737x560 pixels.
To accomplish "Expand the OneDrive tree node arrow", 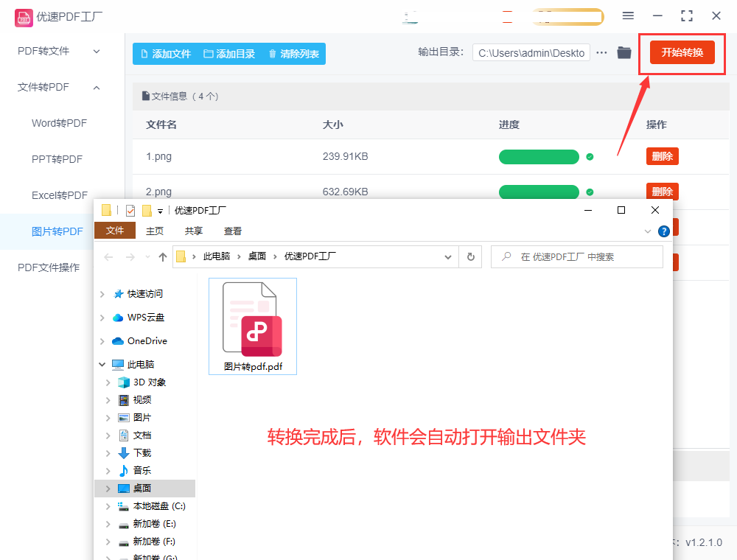I will tap(102, 342).
